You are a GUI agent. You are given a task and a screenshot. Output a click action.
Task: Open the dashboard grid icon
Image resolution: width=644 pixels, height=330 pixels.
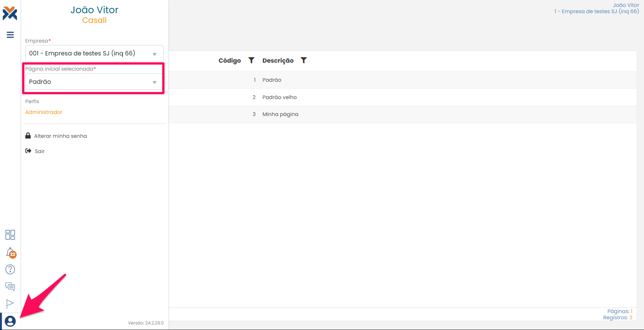click(x=10, y=235)
